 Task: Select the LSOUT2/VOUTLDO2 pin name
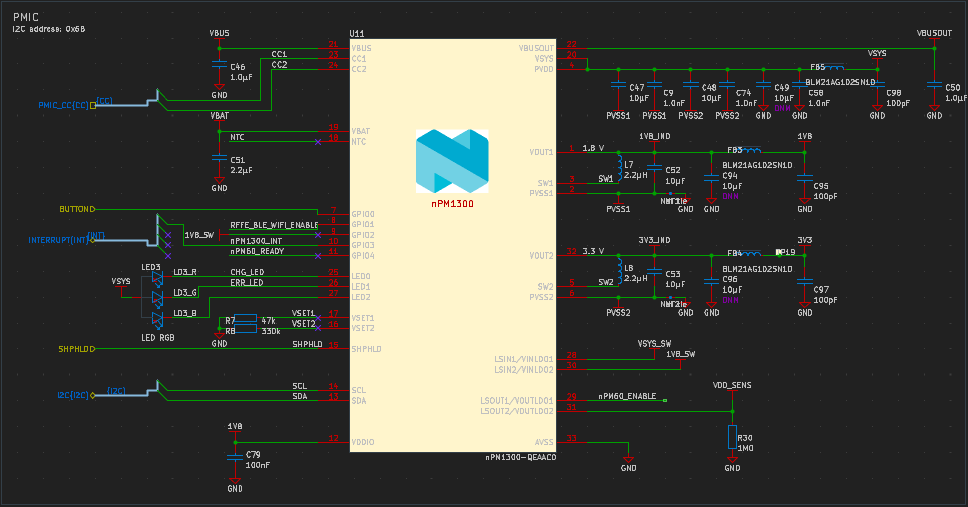pyautogui.click(x=517, y=411)
